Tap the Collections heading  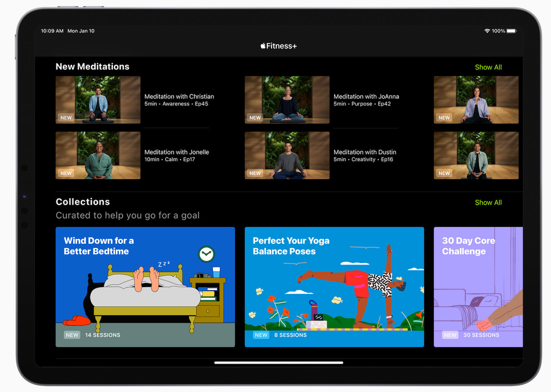[x=83, y=202]
